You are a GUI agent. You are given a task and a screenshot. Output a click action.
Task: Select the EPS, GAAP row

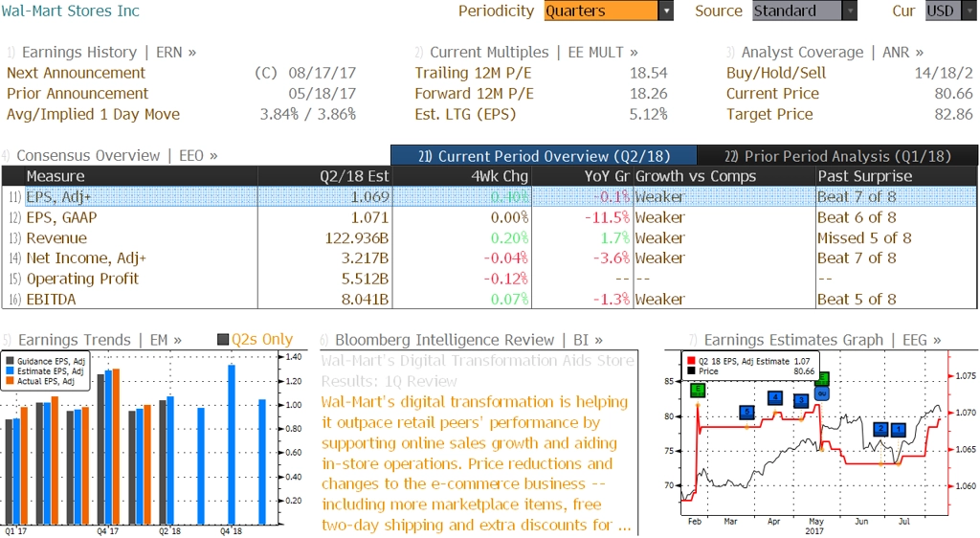pyautogui.click(x=489, y=217)
